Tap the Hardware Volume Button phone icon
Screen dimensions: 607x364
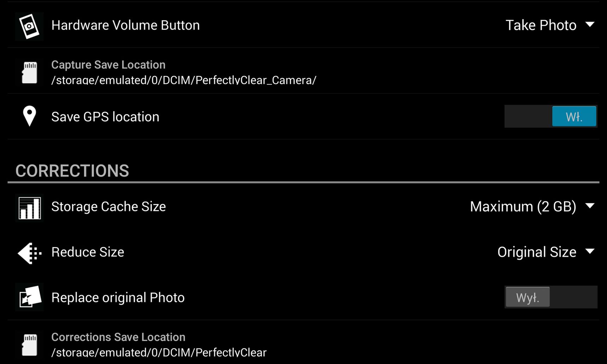29,26
